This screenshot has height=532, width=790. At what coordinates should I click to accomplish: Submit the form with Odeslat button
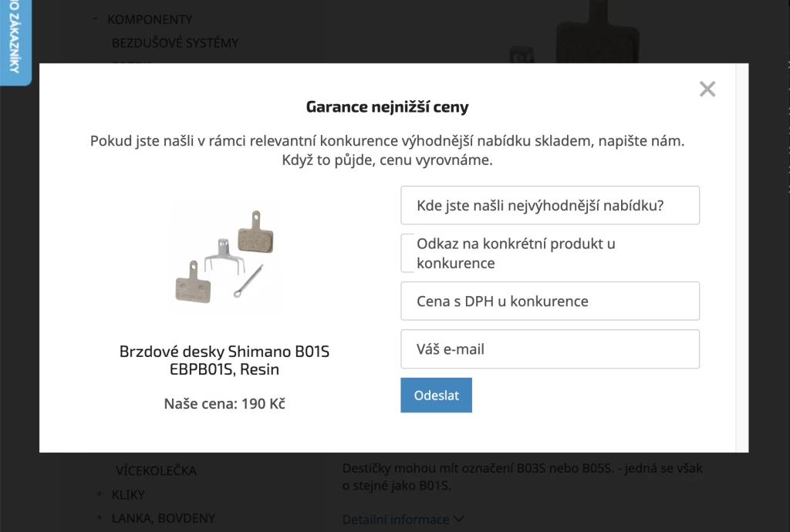[437, 395]
